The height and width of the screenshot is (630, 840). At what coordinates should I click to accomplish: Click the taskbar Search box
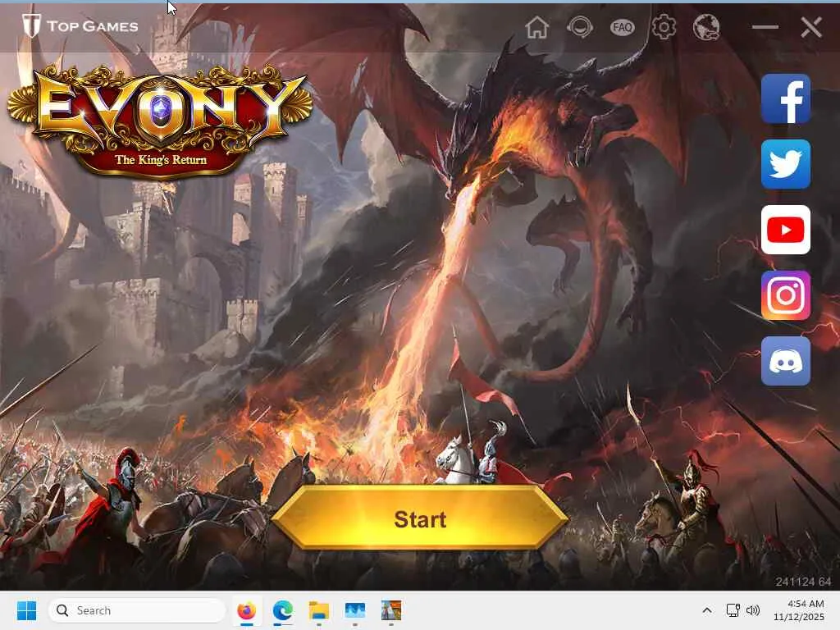[x=137, y=610]
